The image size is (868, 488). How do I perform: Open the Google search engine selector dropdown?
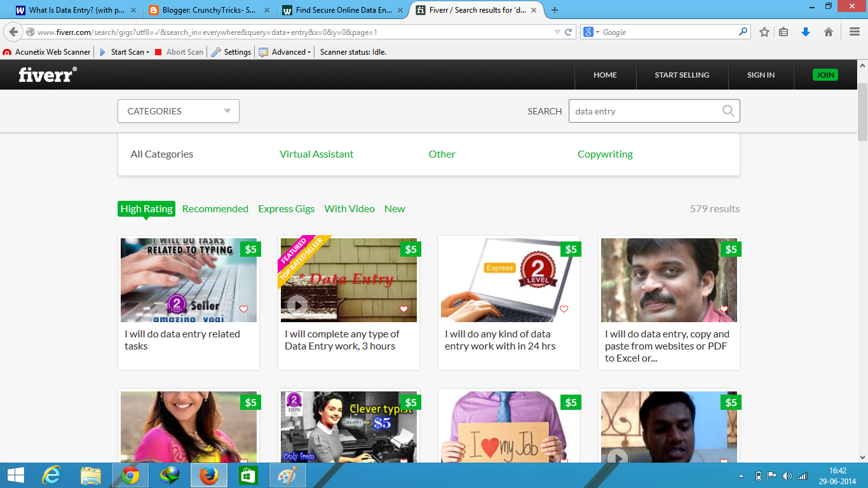pyautogui.click(x=597, y=32)
